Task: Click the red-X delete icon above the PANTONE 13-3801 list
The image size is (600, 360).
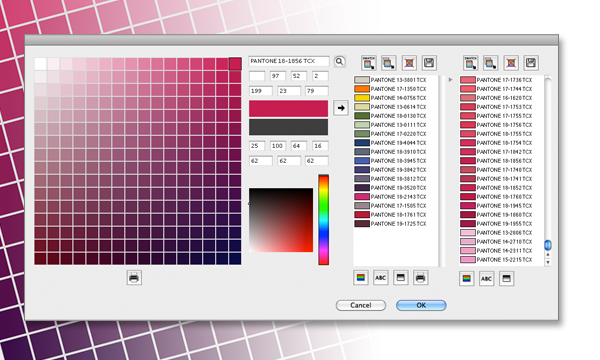Action: (x=409, y=63)
